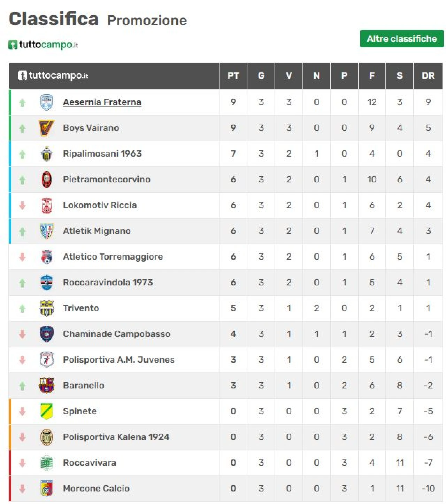Click the Pietramontecorvino team badge
446x504 pixels.
coord(46,180)
